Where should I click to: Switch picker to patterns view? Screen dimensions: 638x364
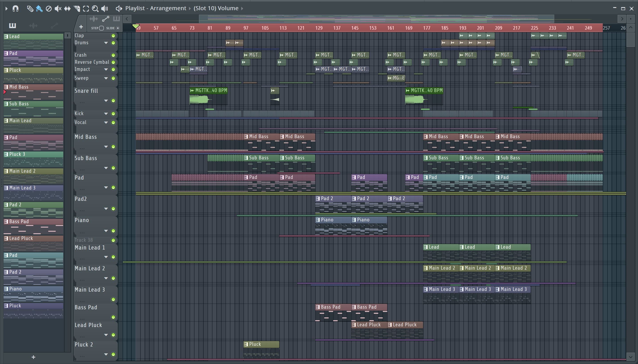coord(12,25)
